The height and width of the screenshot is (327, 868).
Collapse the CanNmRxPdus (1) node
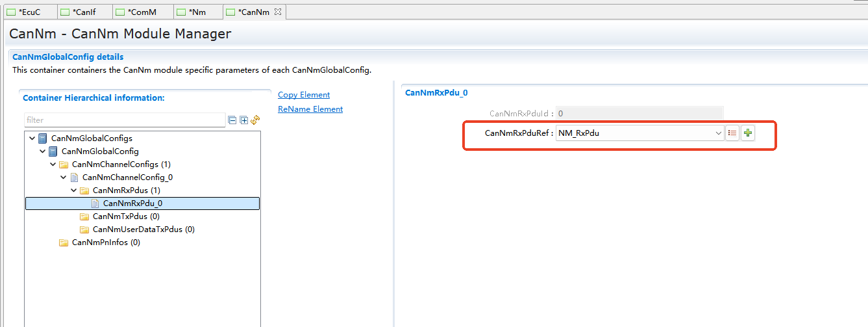pyautogui.click(x=74, y=190)
